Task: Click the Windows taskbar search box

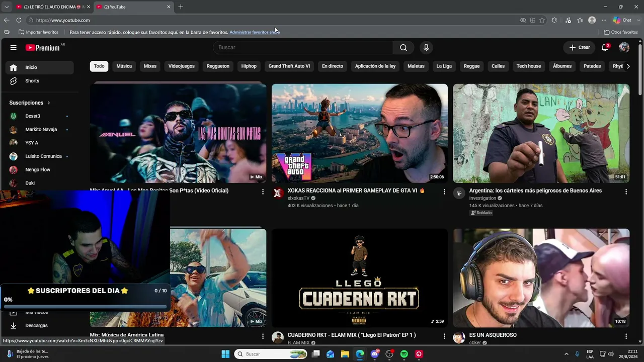Action: (x=271, y=354)
